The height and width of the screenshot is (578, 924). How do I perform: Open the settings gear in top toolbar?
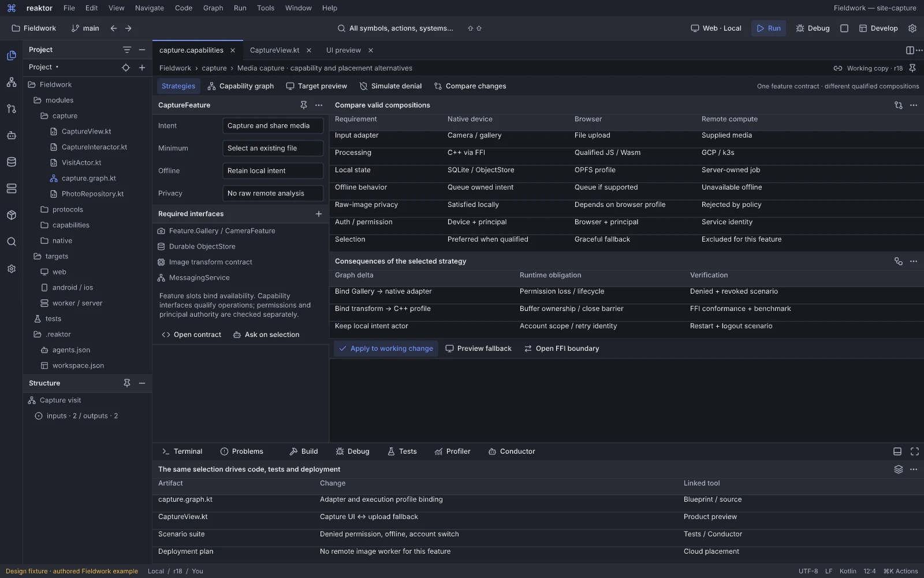pyautogui.click(x=912, y=28)
